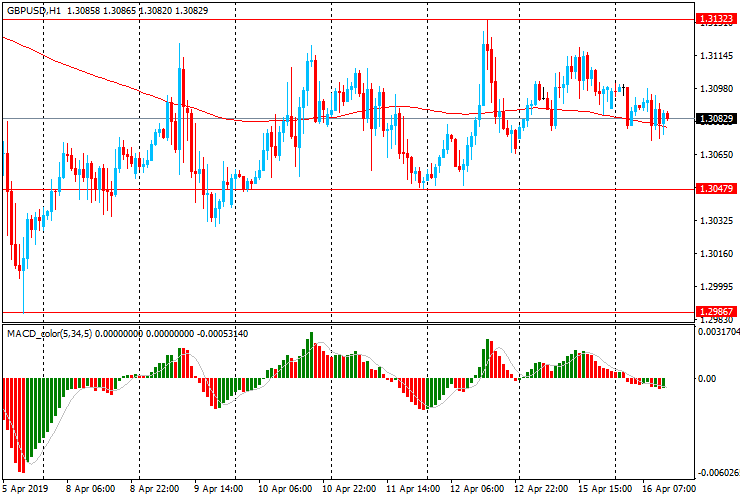The image size is (740, 500).
Task: Click the 5 Apr 2019 date label
Action: click(x=25, y=490)
